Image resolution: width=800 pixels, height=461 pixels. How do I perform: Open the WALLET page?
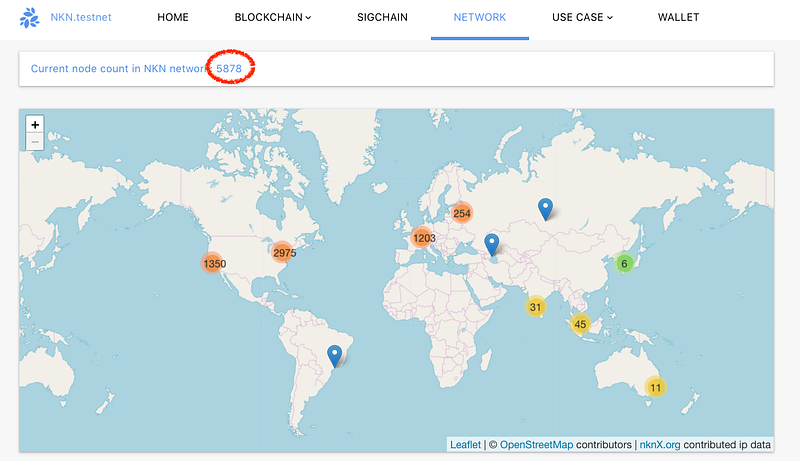[678, 17]
